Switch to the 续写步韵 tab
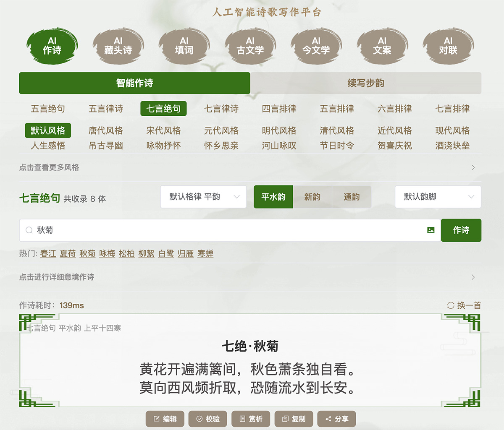This screenshot has width=504, height=430. point(365,83)
